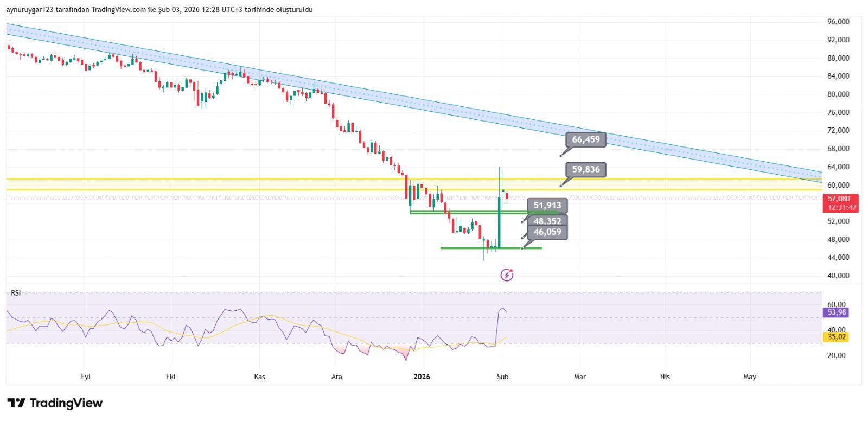
Task: Click the Mar label on time axis
Action: (x=579, y=377)
